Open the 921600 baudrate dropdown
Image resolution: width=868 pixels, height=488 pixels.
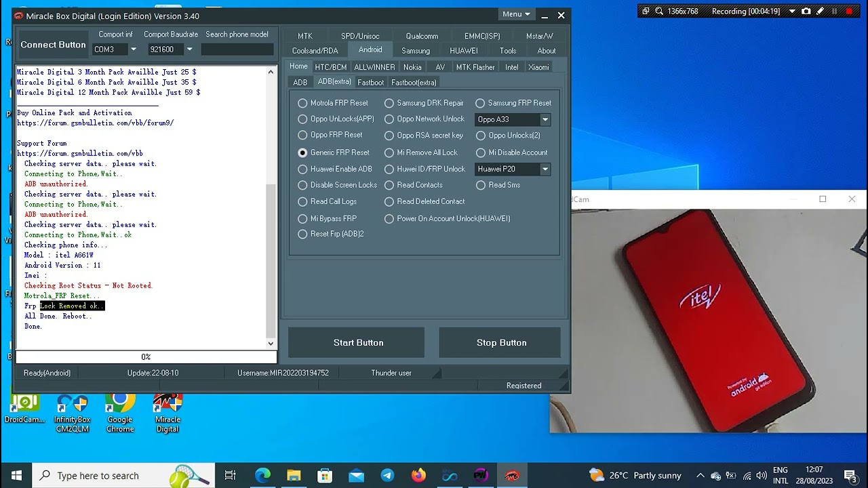(x=189, y=49)
